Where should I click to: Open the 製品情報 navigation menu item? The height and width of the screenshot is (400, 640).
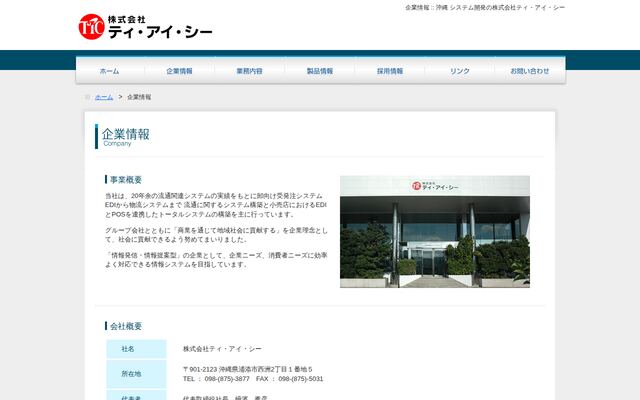[320, 71]
